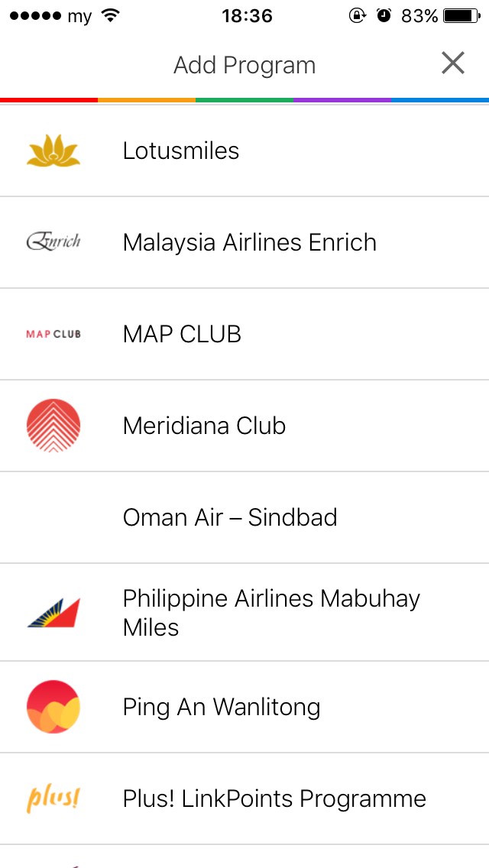489x868 pixels.
Task: Tap the Add Program title text
Action: 244,65
